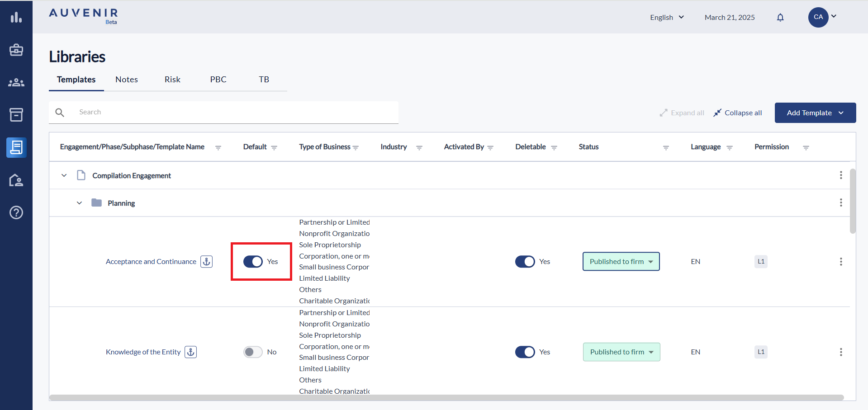Open the dashboard bar chart sidebar icon

(x=16, y=18)
